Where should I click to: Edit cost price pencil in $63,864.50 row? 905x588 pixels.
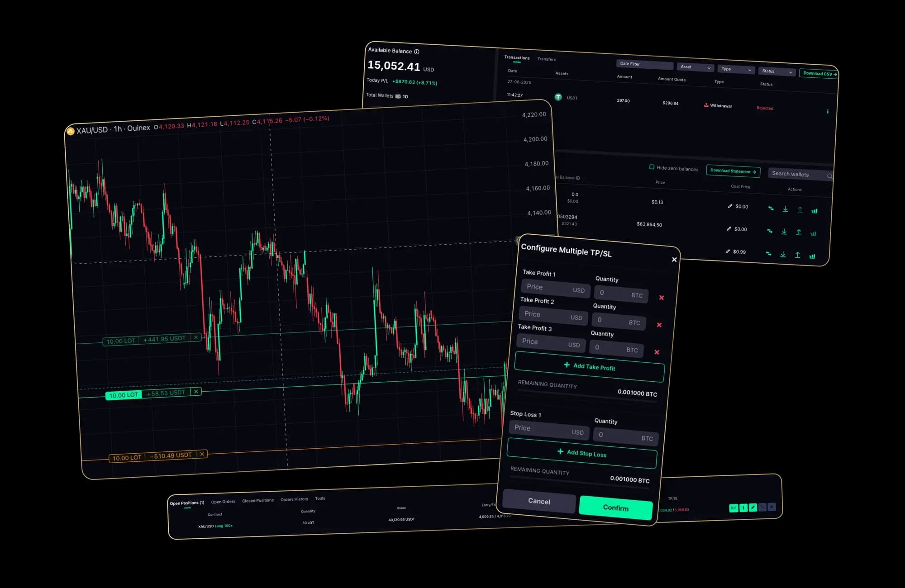729,228
